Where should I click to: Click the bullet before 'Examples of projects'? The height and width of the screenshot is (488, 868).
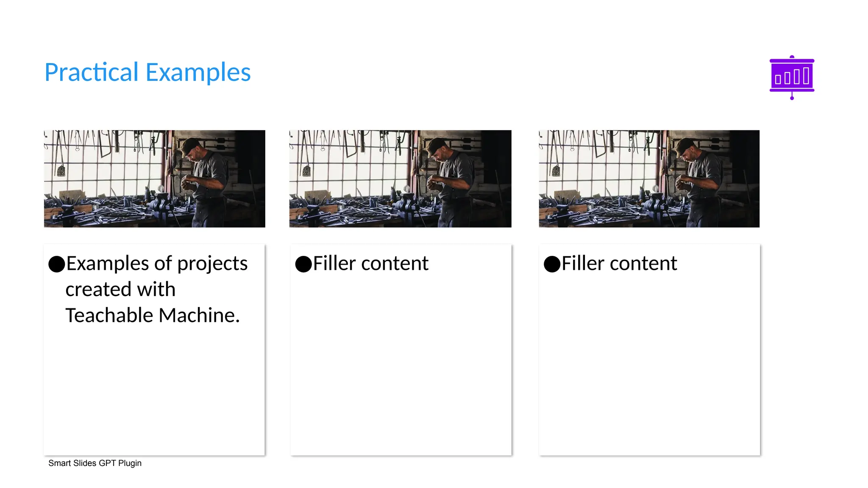(57, 264)
